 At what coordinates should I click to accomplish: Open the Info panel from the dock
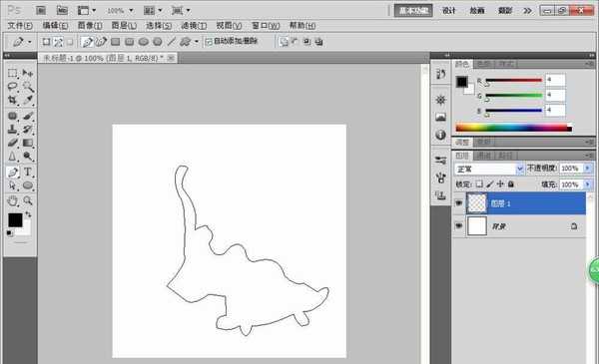pos(440,135)
